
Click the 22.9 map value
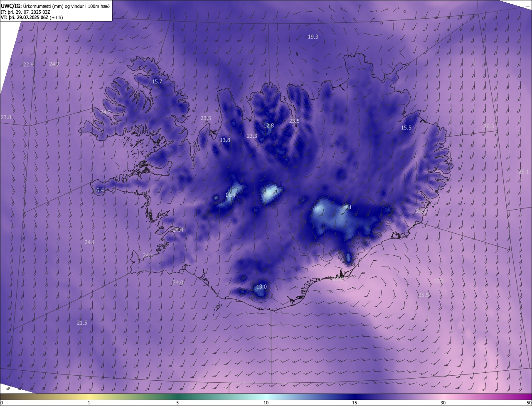pos(28,64)
